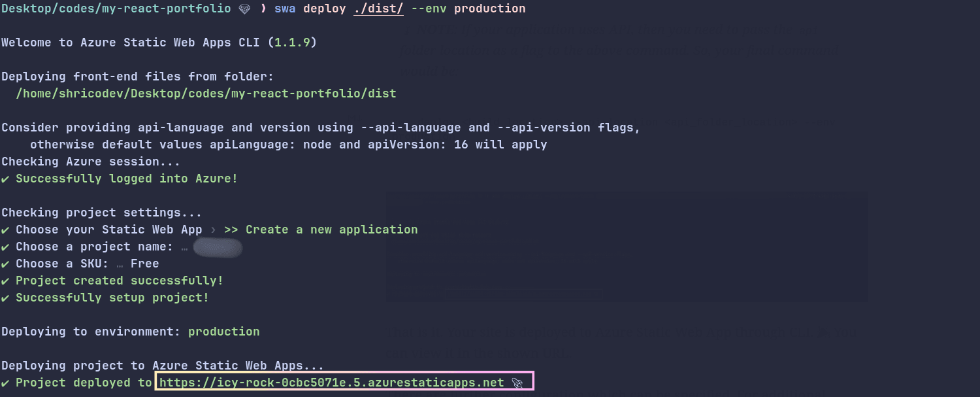Click "production" in the swa deploy command
The height and width of the screenshot is (397, 980).
coord(489,9)
